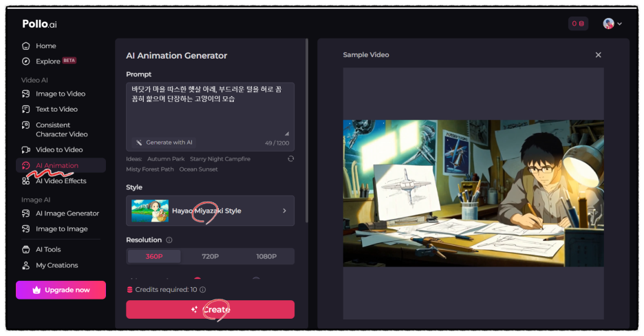Click the credits balance indicator
The width and height of the screenshot is (644, 336).
[x=578, y=23]
